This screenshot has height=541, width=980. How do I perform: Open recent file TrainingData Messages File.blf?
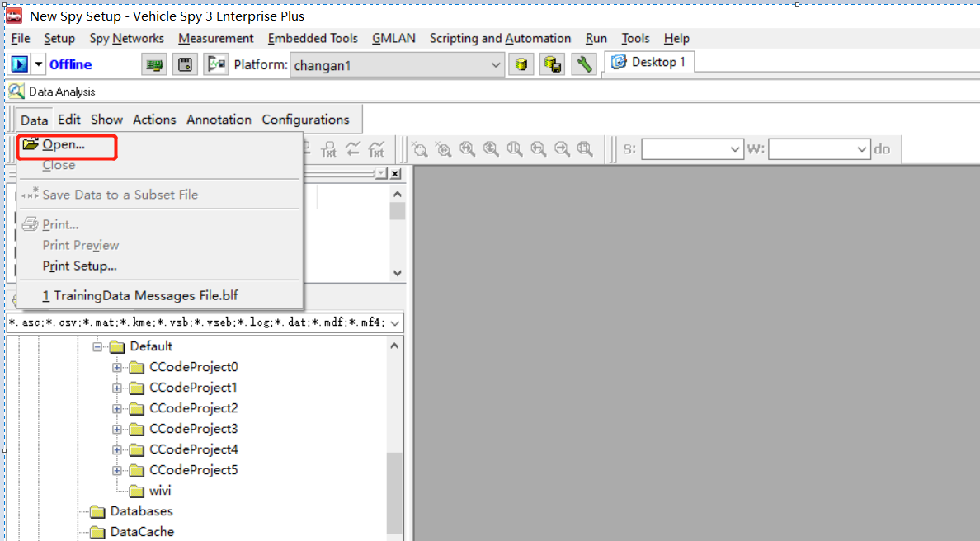(x=140, y=295)
